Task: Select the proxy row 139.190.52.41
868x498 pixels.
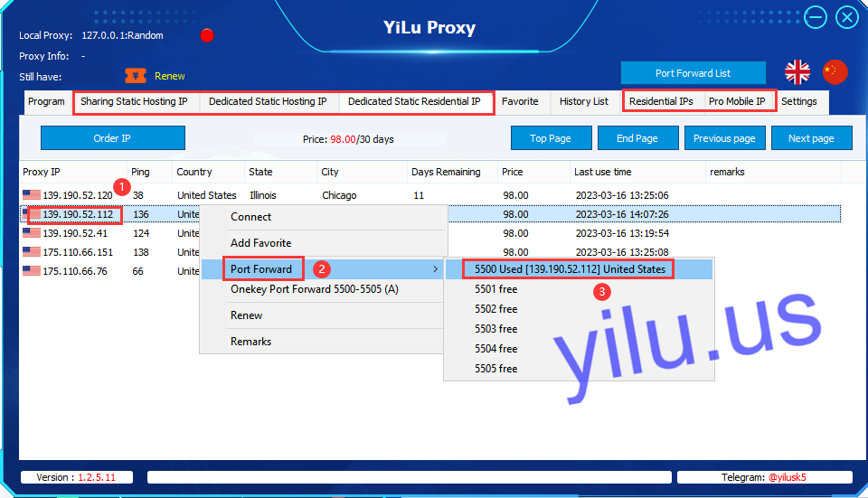Action: point(430,233)
